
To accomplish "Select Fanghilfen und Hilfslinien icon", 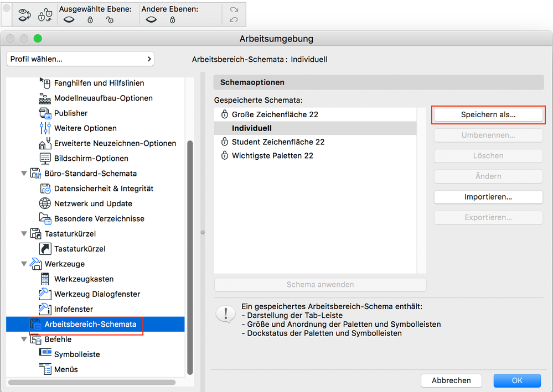I will coord(45,83).
